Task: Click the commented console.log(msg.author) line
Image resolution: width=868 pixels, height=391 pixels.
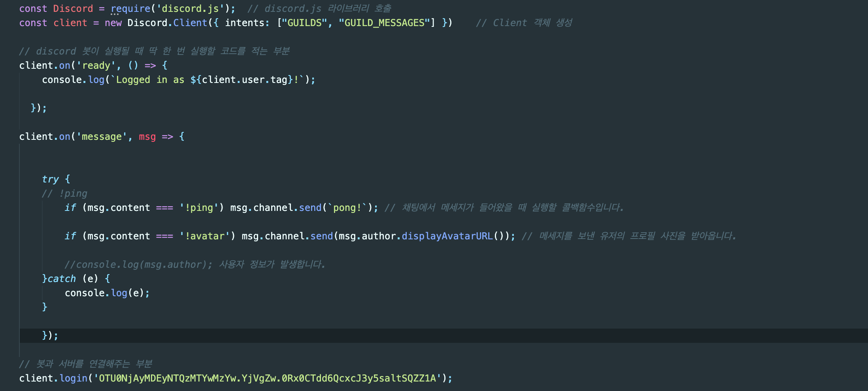Action: click(195, 265)
